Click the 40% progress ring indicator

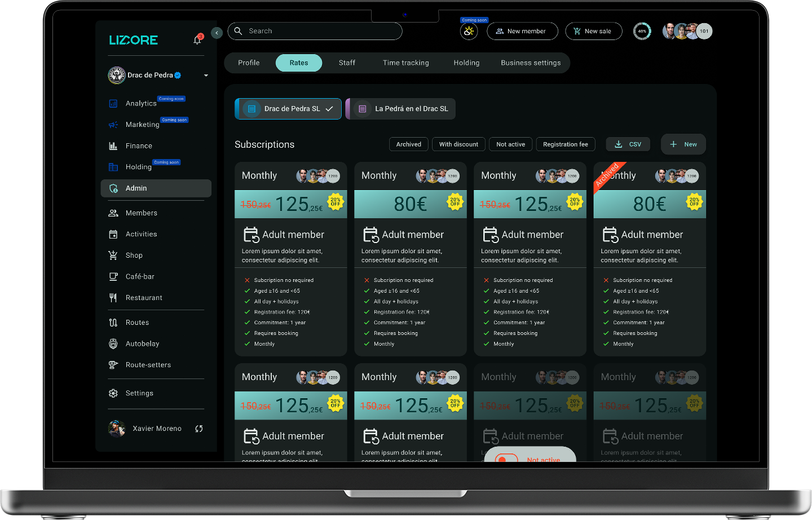[642, 31]
